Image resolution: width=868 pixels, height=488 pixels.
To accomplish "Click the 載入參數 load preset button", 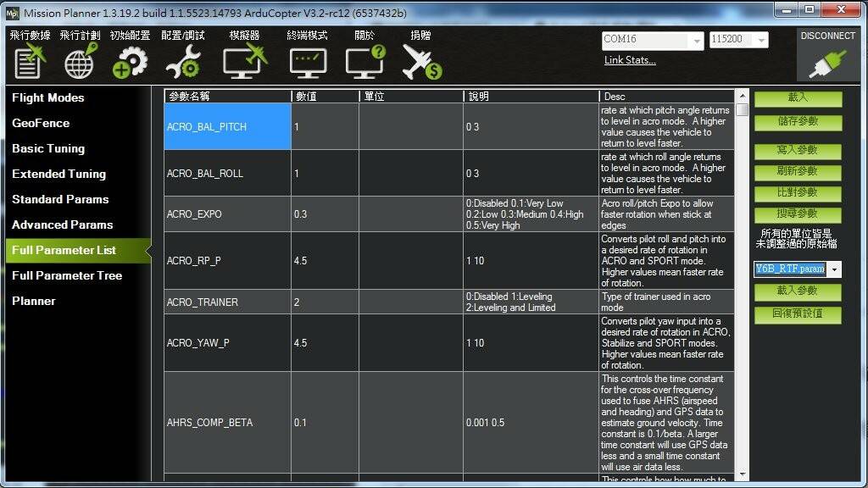I will 798,291.
